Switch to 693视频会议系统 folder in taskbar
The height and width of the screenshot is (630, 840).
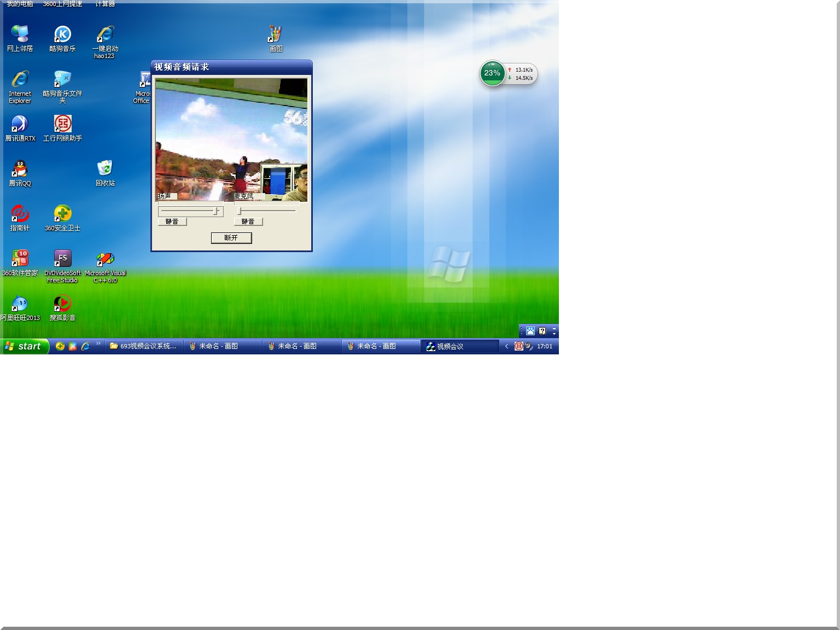pos(143,346)
